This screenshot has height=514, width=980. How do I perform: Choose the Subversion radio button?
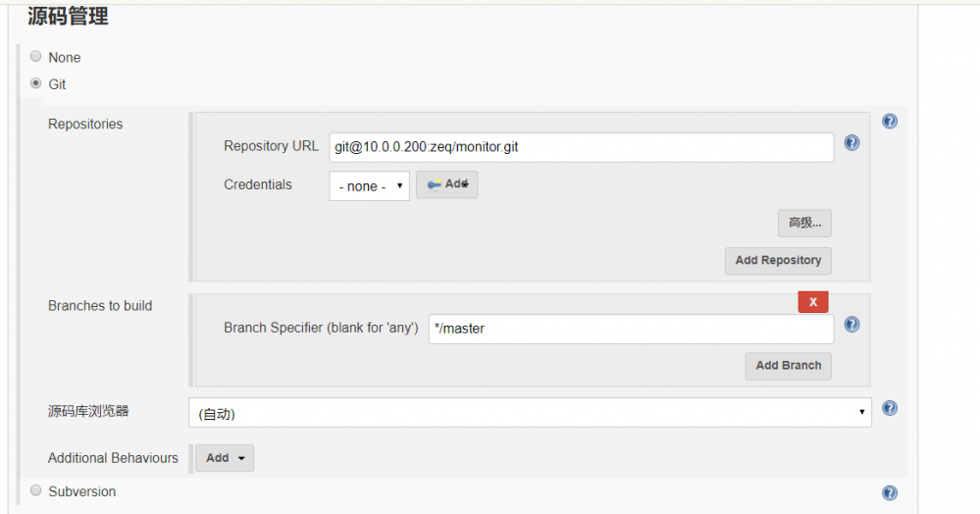pyautogui.click(x=36, y=490)
